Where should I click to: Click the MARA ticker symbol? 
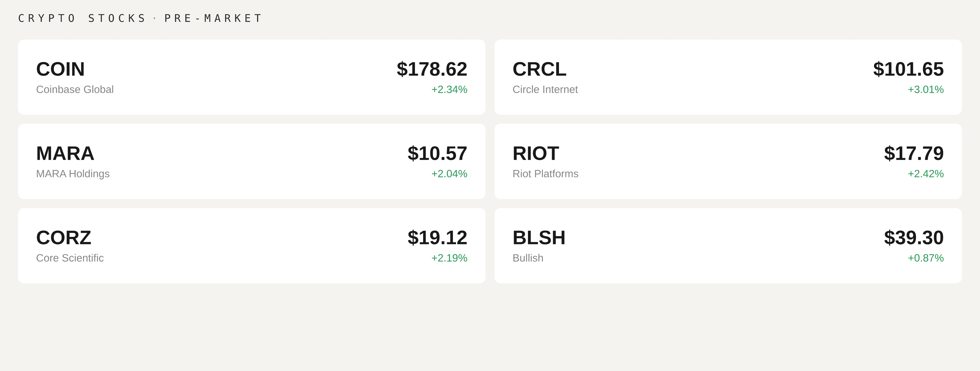(x=65, y=154)
